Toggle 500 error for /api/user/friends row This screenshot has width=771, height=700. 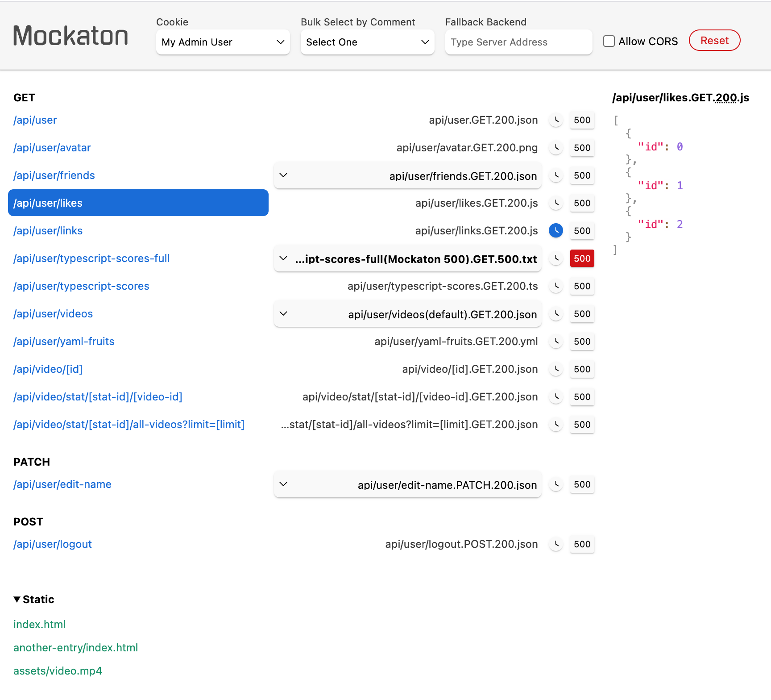(x=582, y=175)
